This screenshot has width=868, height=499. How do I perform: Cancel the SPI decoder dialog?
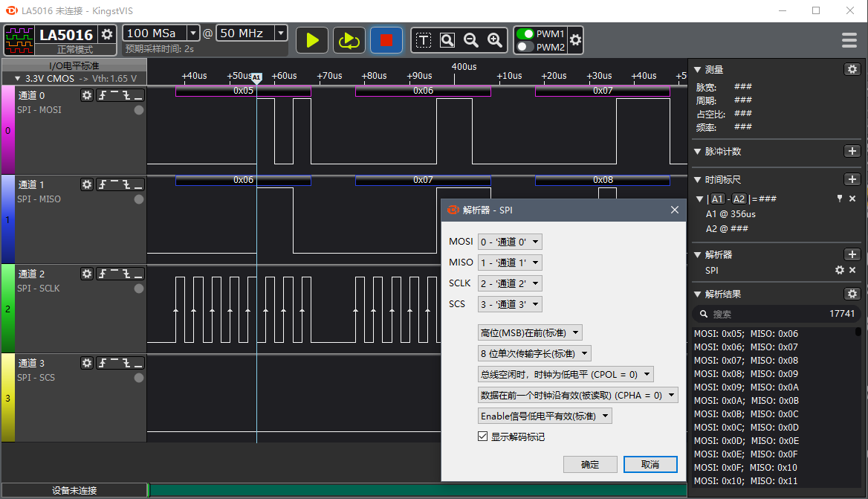pos(650,464)
